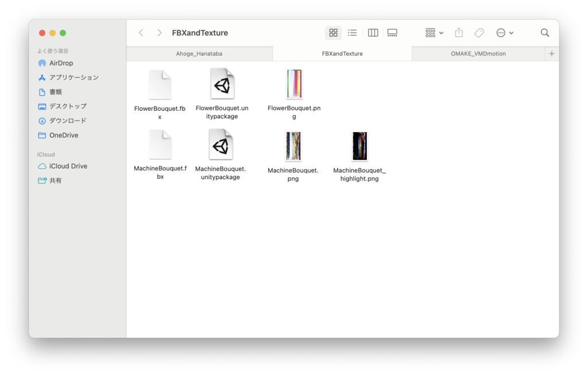Select FlowerBouquet.unitypackage Unity icon
This screenshot has height=376, width=588.
222,84
